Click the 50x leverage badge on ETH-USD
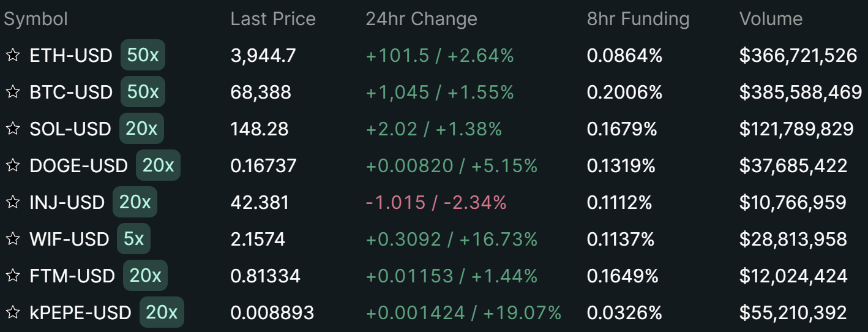 pyautogui.click(x=143, y=55)
